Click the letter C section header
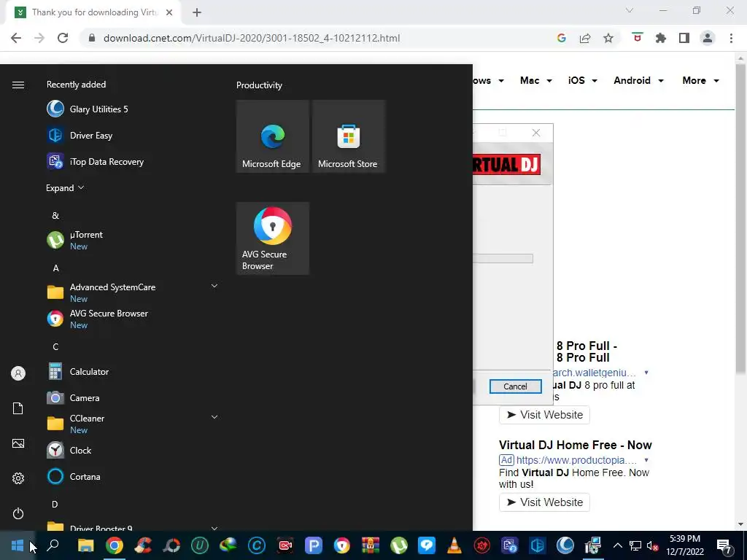This screenshot has width=747, height=560. click(x=55, y=346)
